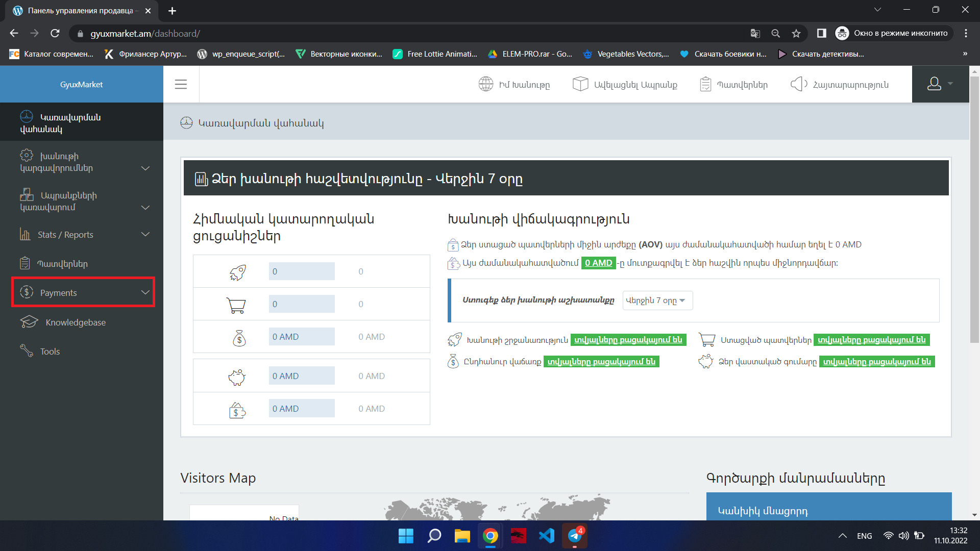The height and width of the screenshot is (551, 980).
Task: Bookmark this page with the star icon
Action: [x=796, y=34]
